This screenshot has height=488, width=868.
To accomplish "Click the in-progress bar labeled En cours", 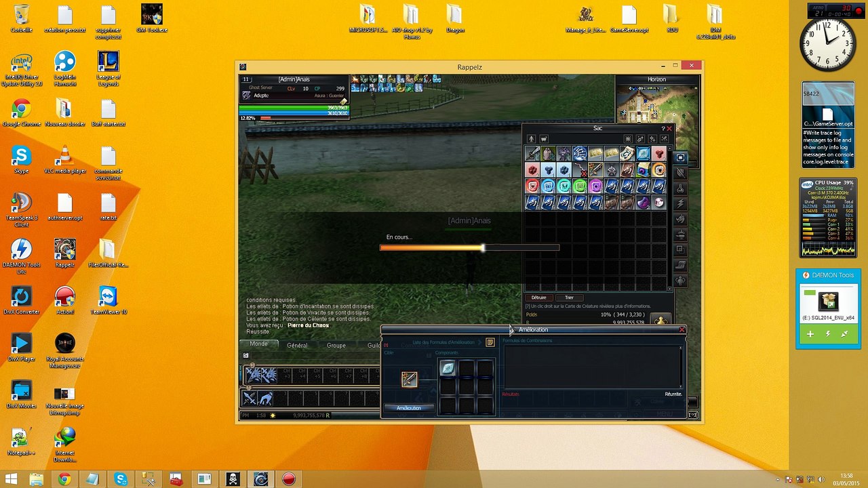I will click(x=469, y=248).
